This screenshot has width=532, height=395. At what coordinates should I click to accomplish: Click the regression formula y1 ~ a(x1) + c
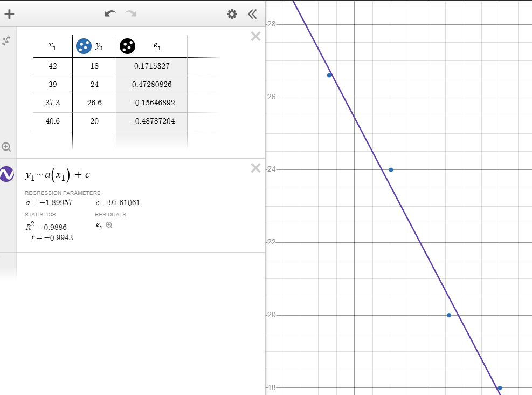pos(58,175)
